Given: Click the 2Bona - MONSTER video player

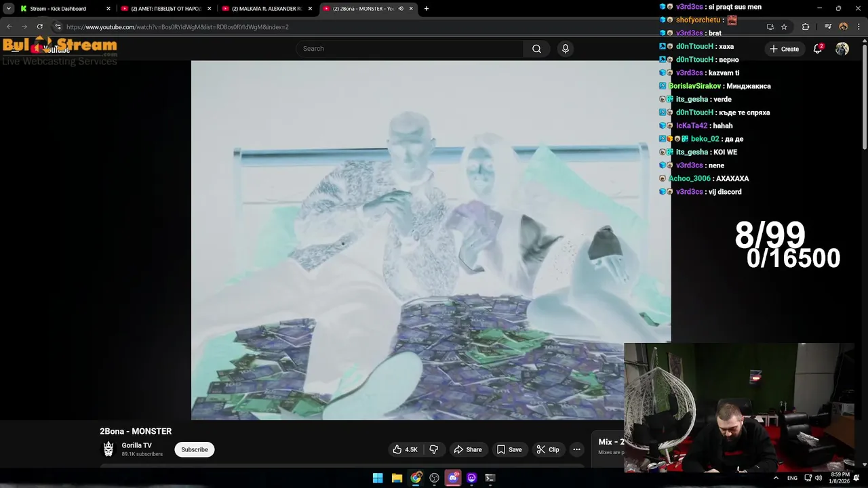Looking at the screenshot, I should [431, 240].
